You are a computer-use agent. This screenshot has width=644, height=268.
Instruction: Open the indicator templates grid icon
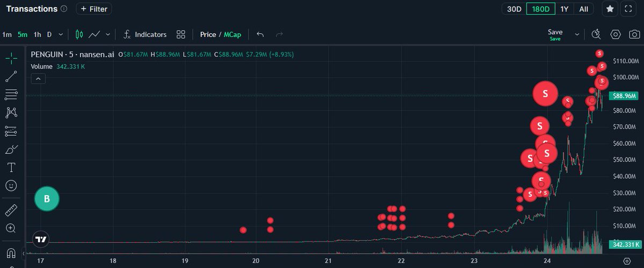pos(181,34)
